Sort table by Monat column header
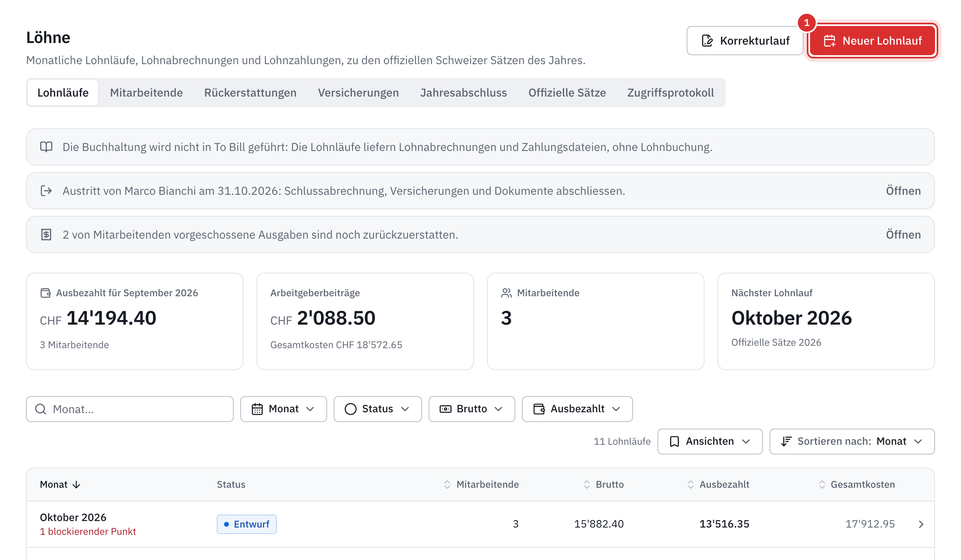The height and width of the screenshot is (560, 961). point(60,485)
